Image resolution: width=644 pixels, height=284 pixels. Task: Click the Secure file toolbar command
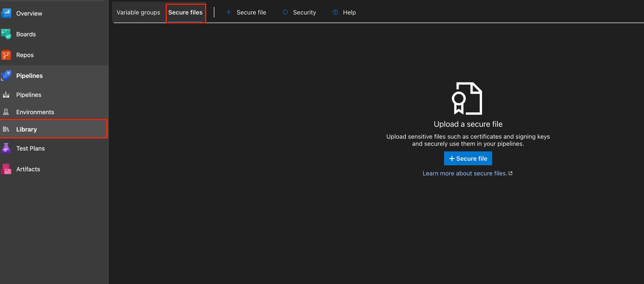pos(251,13)
